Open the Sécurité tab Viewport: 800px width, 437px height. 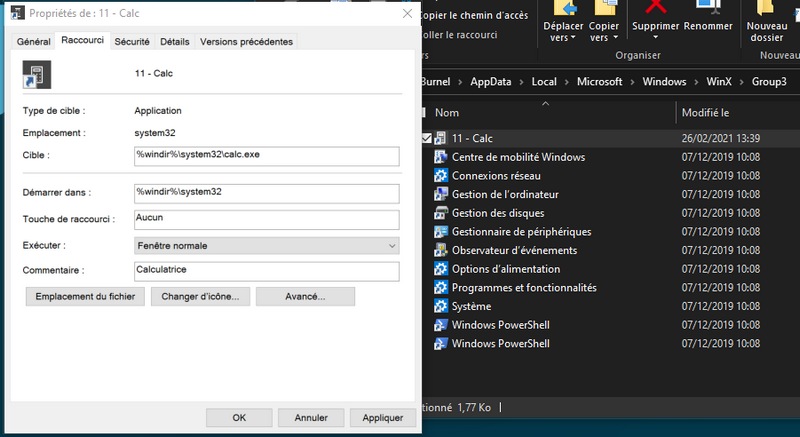(132, 42)
